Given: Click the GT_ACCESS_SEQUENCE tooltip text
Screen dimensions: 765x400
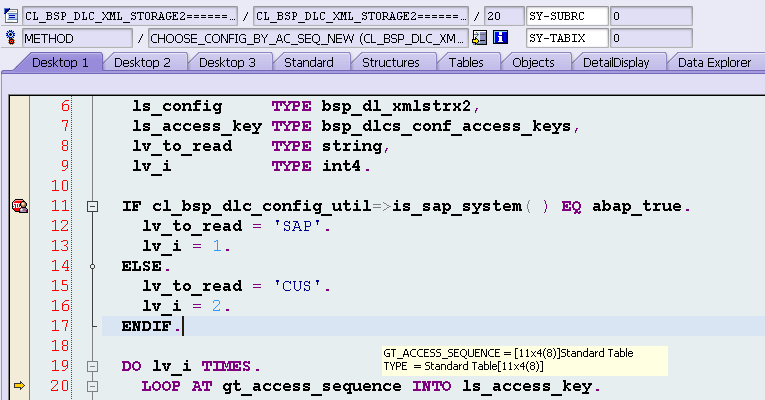Looking at the screenshot, I should point(508,353).
